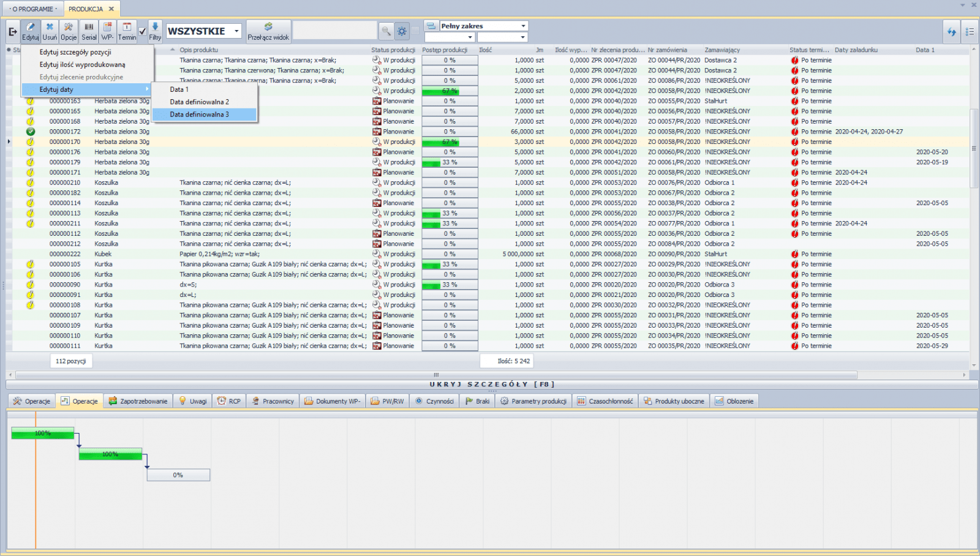Click the search input field in toolbar
The height and width of the screenshot is (556, 980).
[x=335, y=31]
